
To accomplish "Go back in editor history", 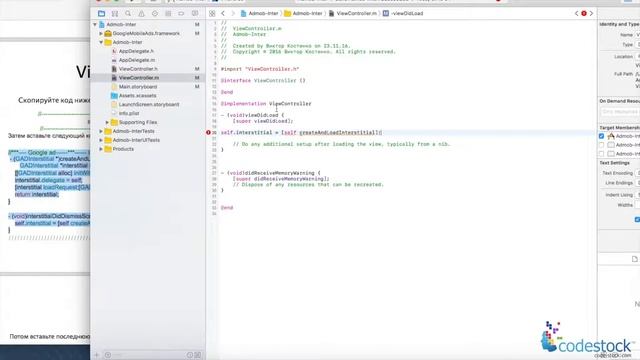I will (223, 13).
